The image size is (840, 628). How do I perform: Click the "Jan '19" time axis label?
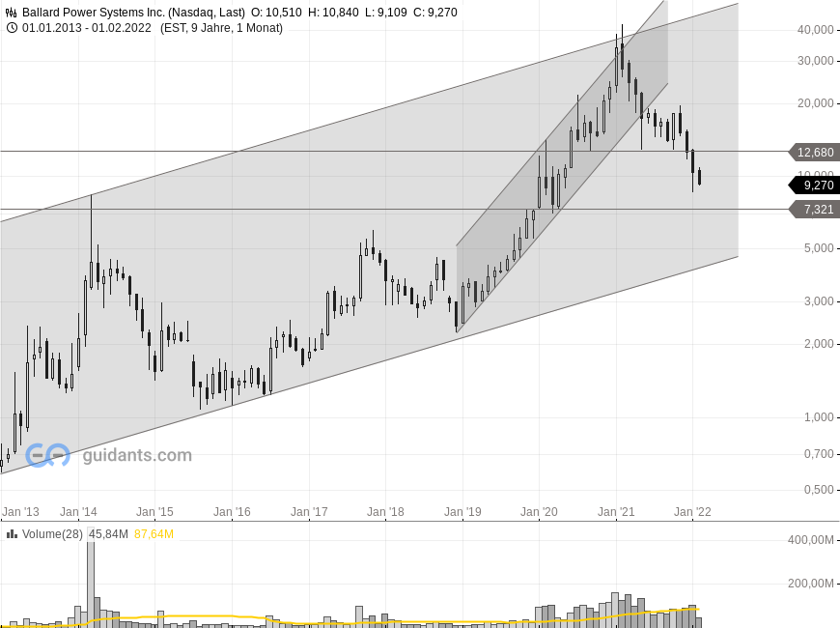coord(462,512)
